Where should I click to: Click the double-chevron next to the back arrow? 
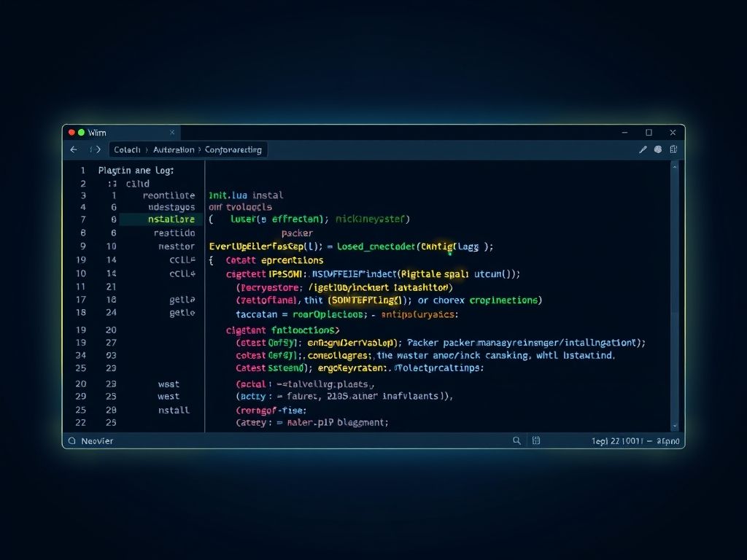(x=90, y=149)
